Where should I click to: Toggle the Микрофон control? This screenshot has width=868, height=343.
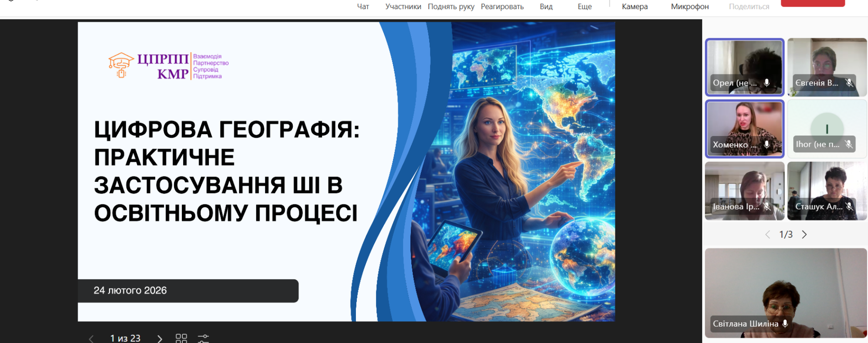(x=690, y=7)
